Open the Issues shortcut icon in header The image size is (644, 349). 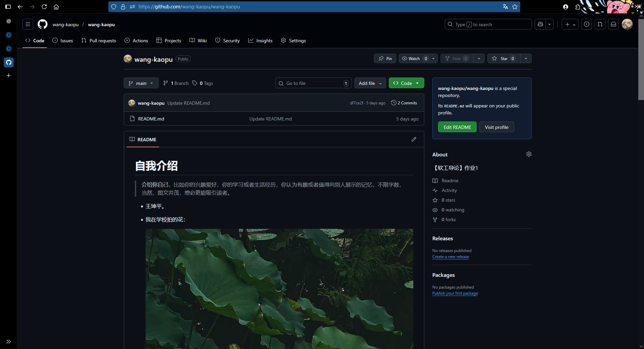[x=586, y=24]
